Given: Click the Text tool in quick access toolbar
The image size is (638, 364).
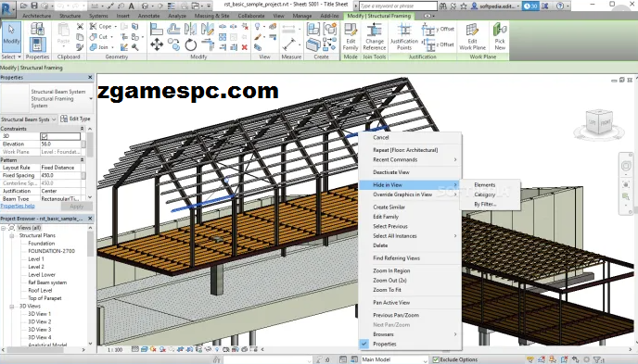Looking at the screenshot, I should click(x=131, y=6).
